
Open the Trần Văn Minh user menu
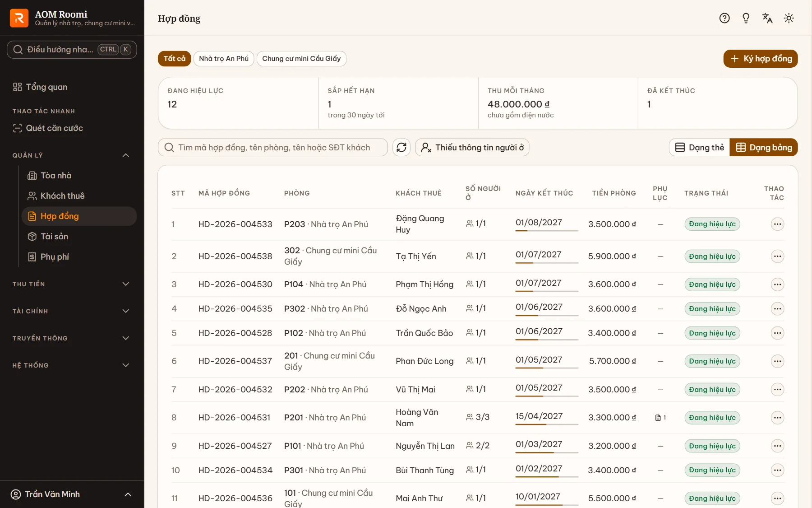click(x=72, y=494)
